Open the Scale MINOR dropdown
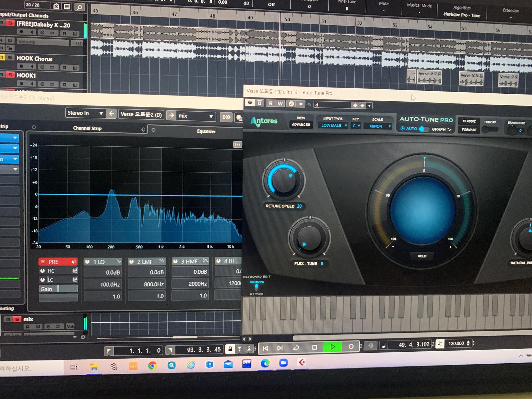The image size is (532, 399). click(x=378, y=126)
